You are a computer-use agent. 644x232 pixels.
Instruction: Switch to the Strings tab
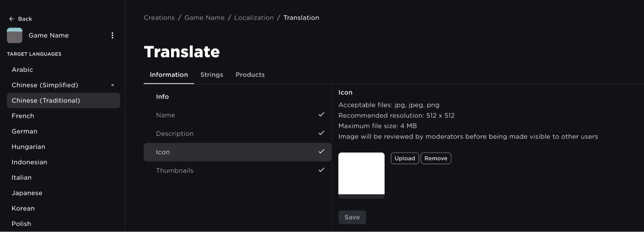212,75
